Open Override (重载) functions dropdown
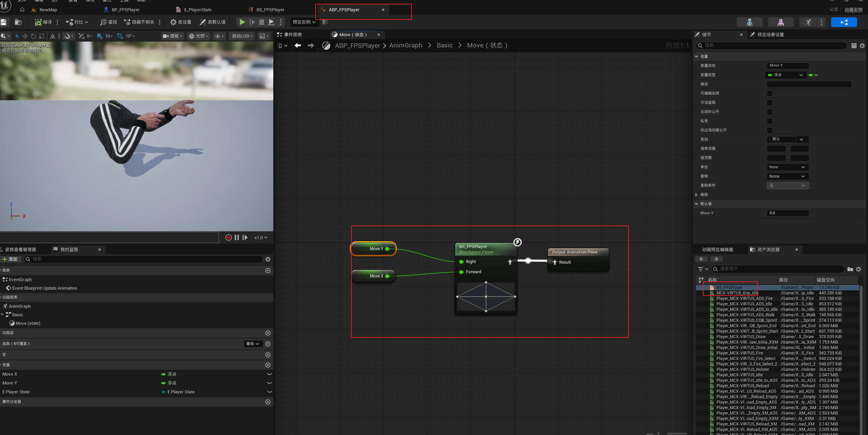This screenshot has height=435, width=868. click(x=253, y=344)
